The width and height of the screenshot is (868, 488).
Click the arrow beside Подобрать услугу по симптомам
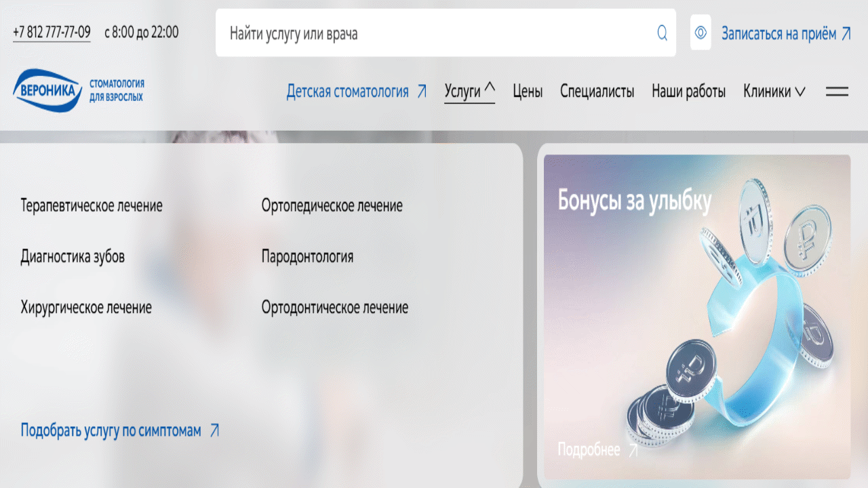click(x=214, y=430)
